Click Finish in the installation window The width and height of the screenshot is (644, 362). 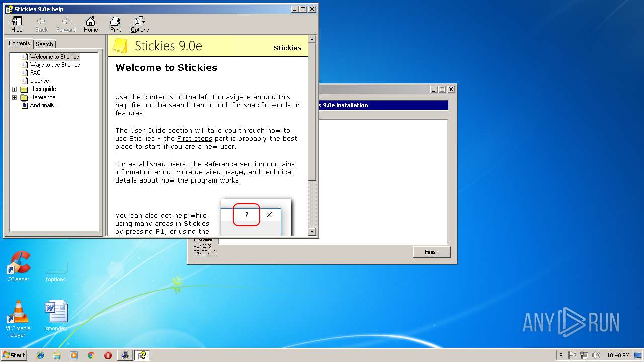click(431, 252)
